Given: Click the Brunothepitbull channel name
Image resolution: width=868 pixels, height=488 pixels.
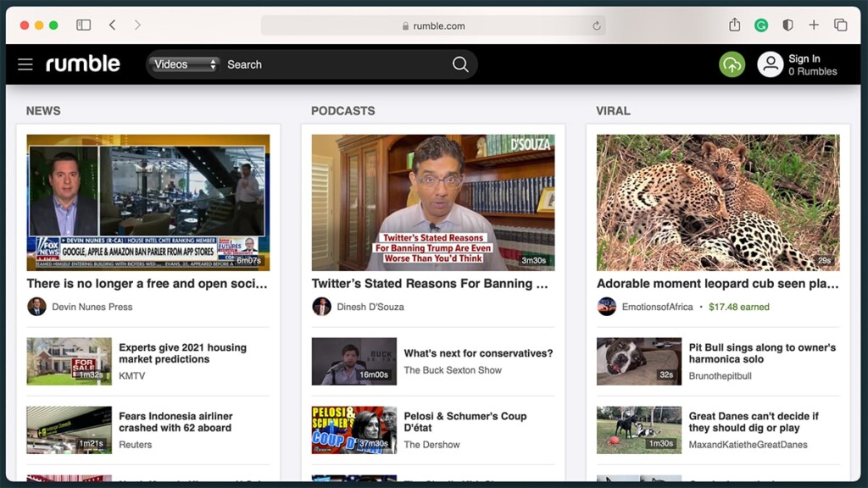Looking at the screenshot, I should pos(721,375).
